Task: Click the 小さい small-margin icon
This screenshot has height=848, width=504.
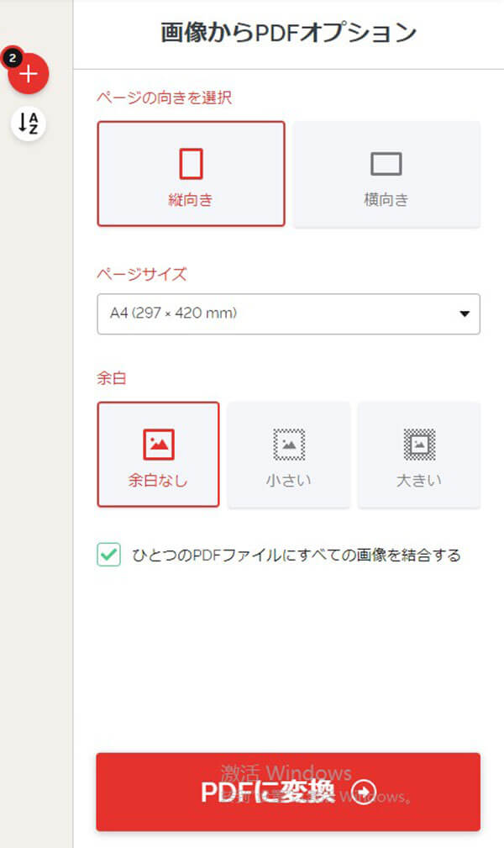Action: point(288,444)
